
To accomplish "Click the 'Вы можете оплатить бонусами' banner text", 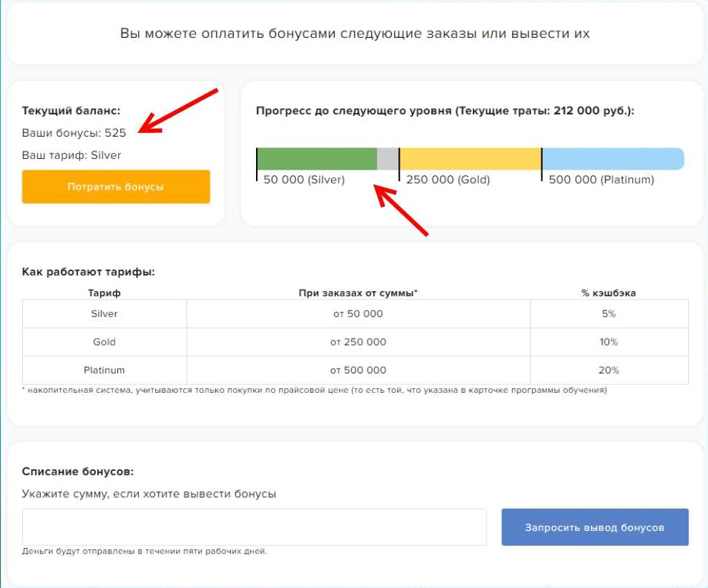I will [x=355, y=34].
